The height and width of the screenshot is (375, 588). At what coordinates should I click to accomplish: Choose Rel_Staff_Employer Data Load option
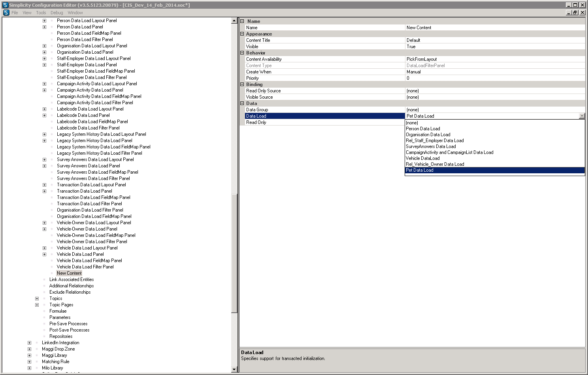coord(495,141)
